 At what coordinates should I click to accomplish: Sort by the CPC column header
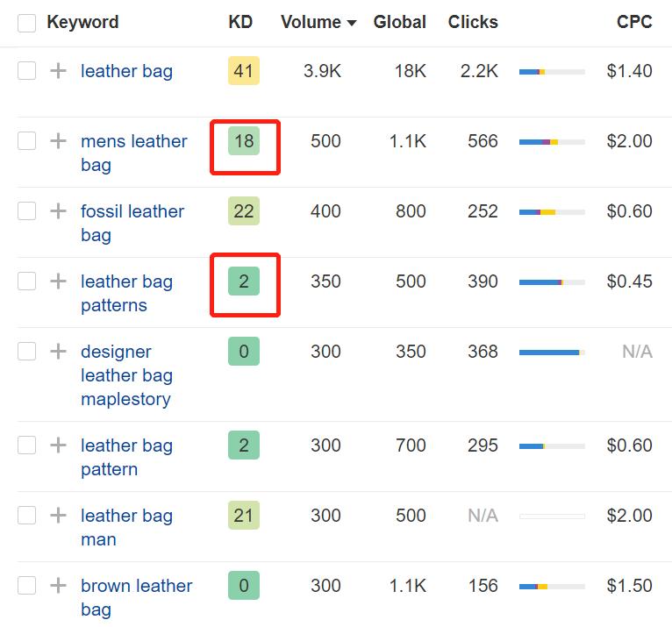[634, 22]
